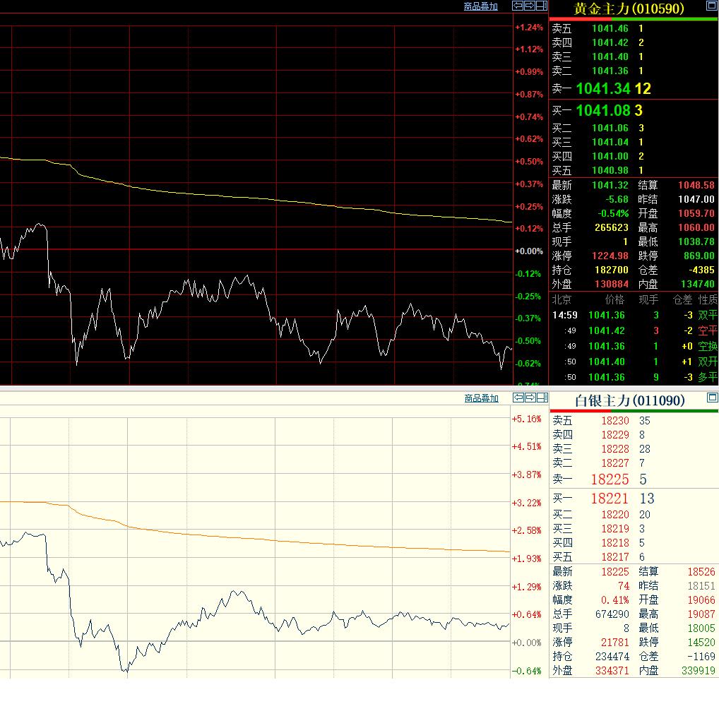
Task: Maximize the 黄金主力 quote panel
Action: [711, 6]
